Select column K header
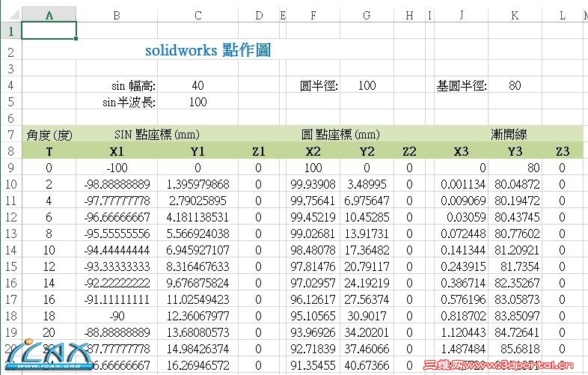Image resolution: width=588 pixels, height=375 pixels. 515,15
